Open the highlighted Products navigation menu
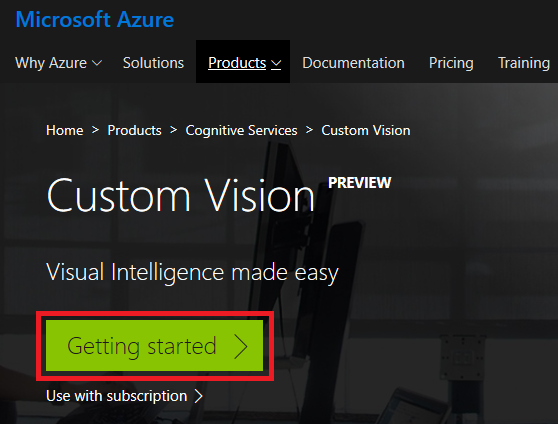 tap(243, 62)
